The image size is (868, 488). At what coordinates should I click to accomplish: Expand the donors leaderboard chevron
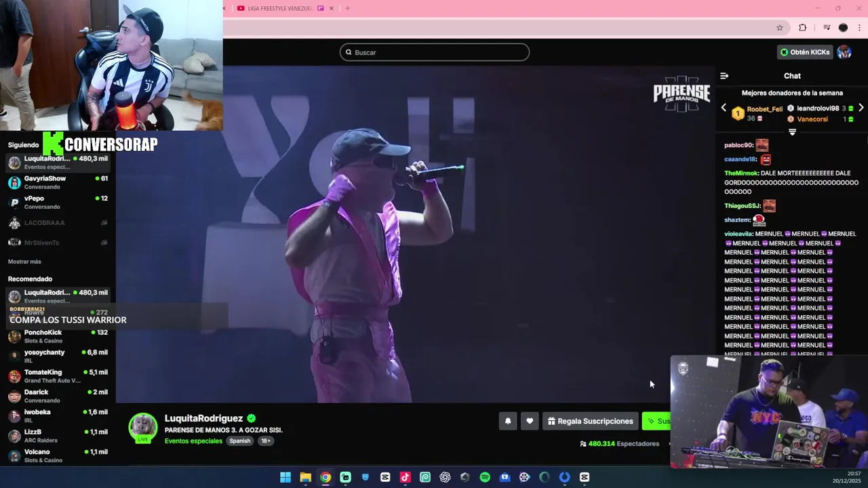point(792,132)
